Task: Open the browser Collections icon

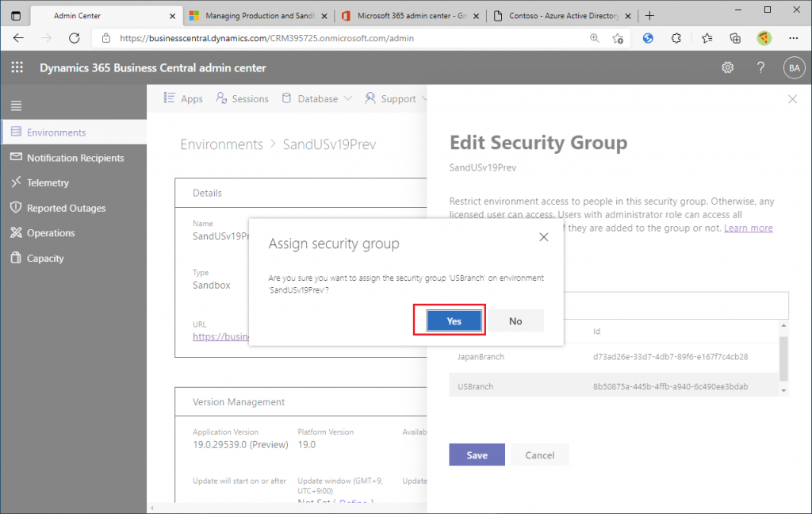Action: tap(735, 38)
